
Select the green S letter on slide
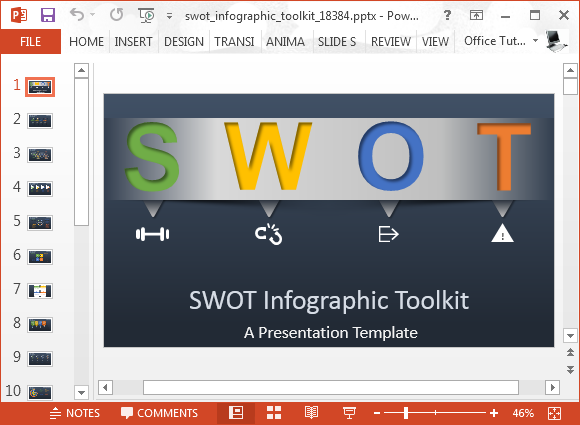152,157
